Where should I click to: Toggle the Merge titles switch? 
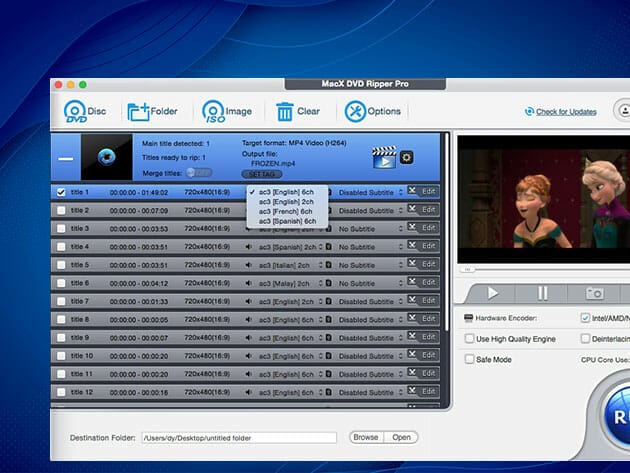click(198, 173)
